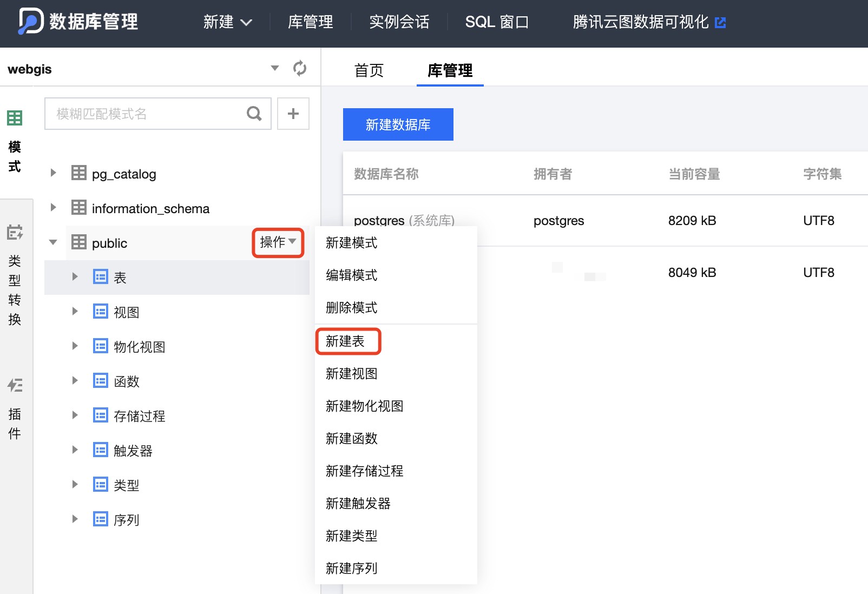Click the information_schema schema icon
This screenshot has height=594, width=868.
[79, 208]
